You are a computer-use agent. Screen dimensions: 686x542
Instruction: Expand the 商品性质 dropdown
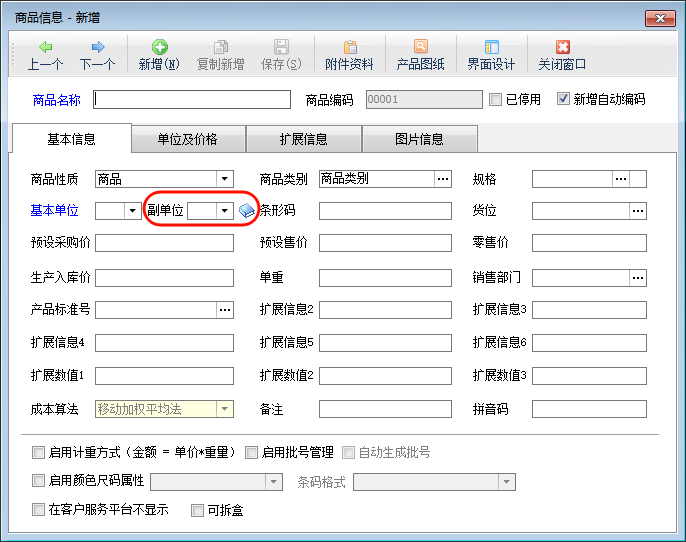(225, 180)
